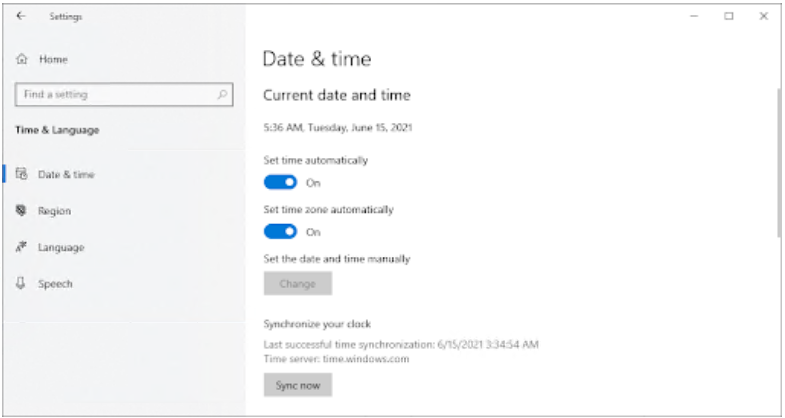785x418 pixels.
Task: Turn off Set time automatically switch
Action: pyautogui.click(x=280, y=182)
